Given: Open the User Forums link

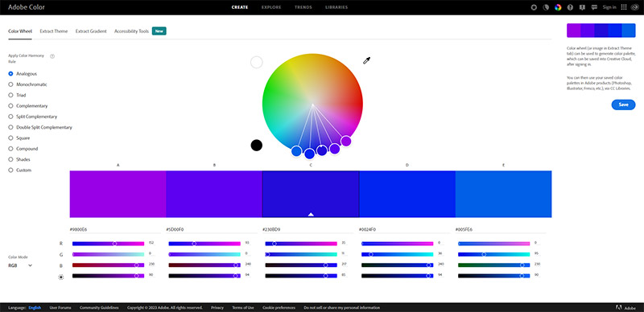Looking at the screenshot, I should pyautogui.click(x=60, y=307).
